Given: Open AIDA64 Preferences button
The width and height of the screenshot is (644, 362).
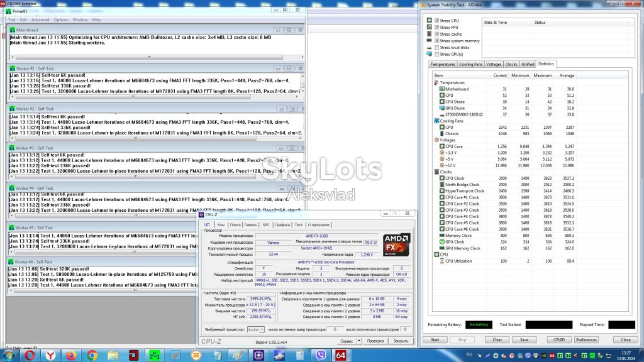Looking at the screenshot, I should tap(586, 340).
